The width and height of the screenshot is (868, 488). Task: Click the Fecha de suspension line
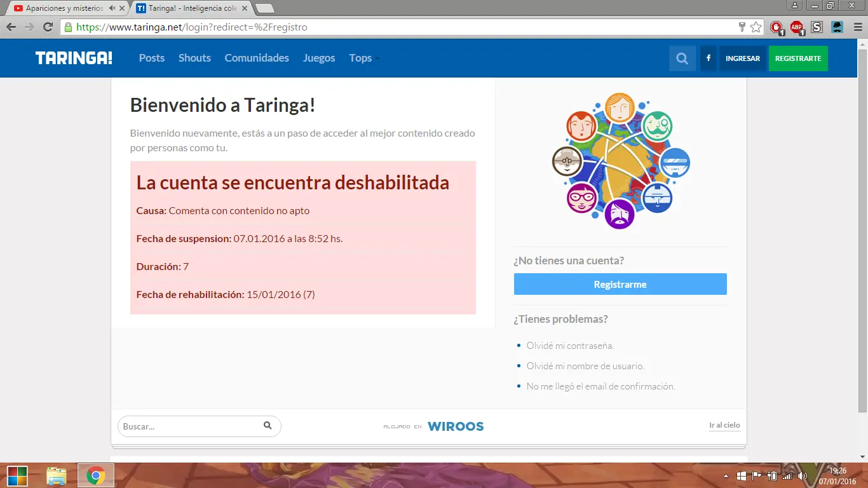(x=240, y=238)
